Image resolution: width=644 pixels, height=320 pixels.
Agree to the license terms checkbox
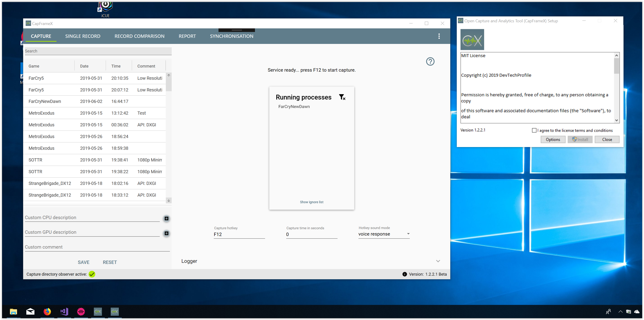coord(534,130)
